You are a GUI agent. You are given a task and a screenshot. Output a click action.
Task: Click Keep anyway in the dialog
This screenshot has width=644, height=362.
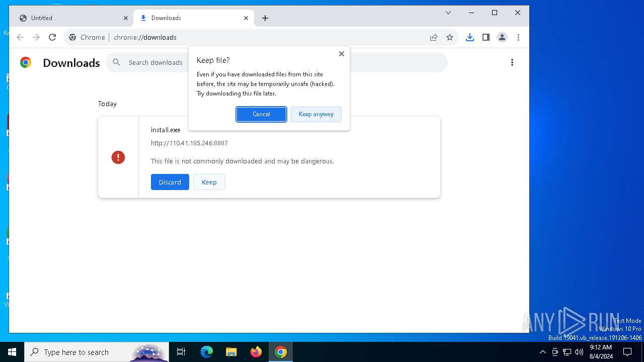pos(316,114)
